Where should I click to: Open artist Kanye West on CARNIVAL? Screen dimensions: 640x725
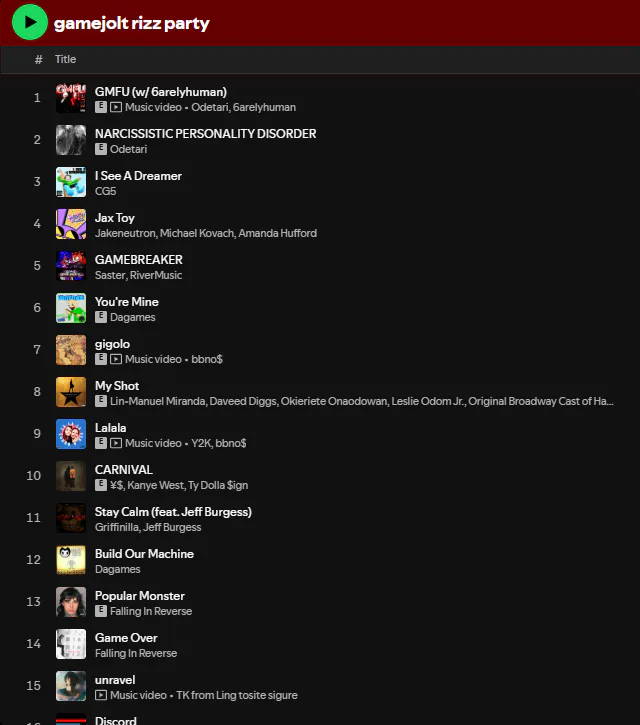156,485
